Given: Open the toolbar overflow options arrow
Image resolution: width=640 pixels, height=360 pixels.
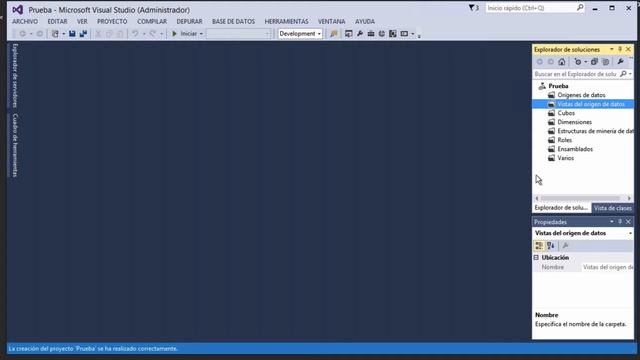Looking at the screenshot, I should coord(419,35).
